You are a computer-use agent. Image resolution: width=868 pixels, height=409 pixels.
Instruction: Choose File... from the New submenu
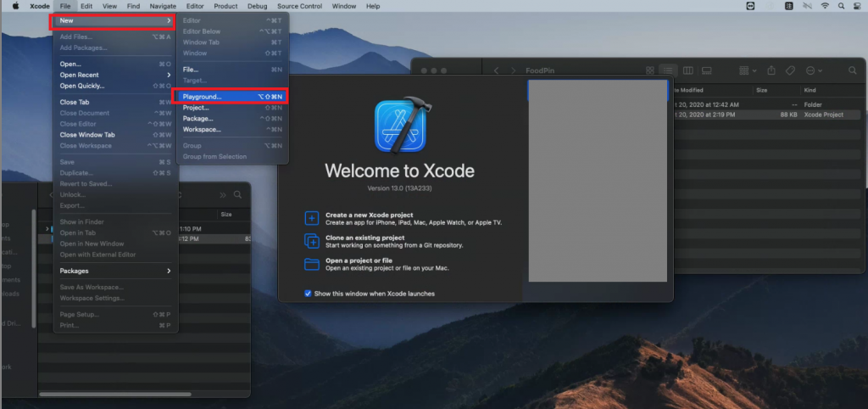[x=232, y=70]
